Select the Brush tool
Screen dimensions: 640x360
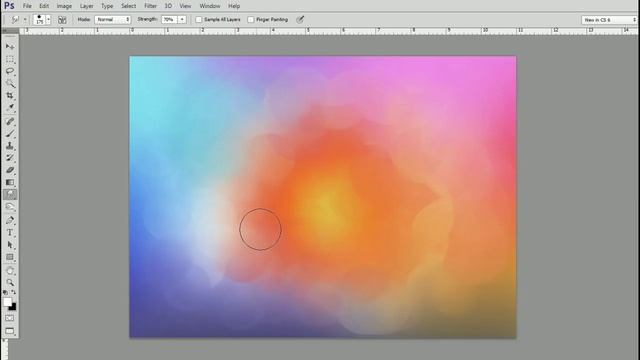coord(10,133)
